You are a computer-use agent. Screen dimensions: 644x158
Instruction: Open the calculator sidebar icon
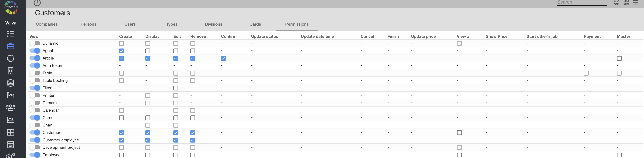[x=10, y=144]
